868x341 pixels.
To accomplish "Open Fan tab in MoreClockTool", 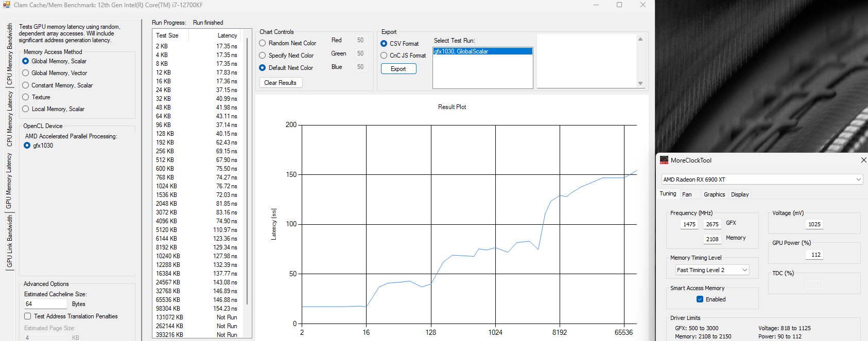I will click(x=687, y=194).
